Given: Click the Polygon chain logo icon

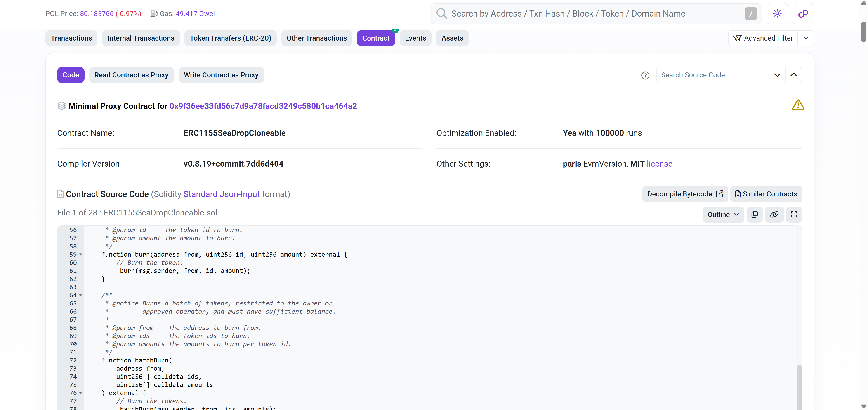Looking at the screenshot, I should click(803, 14).
